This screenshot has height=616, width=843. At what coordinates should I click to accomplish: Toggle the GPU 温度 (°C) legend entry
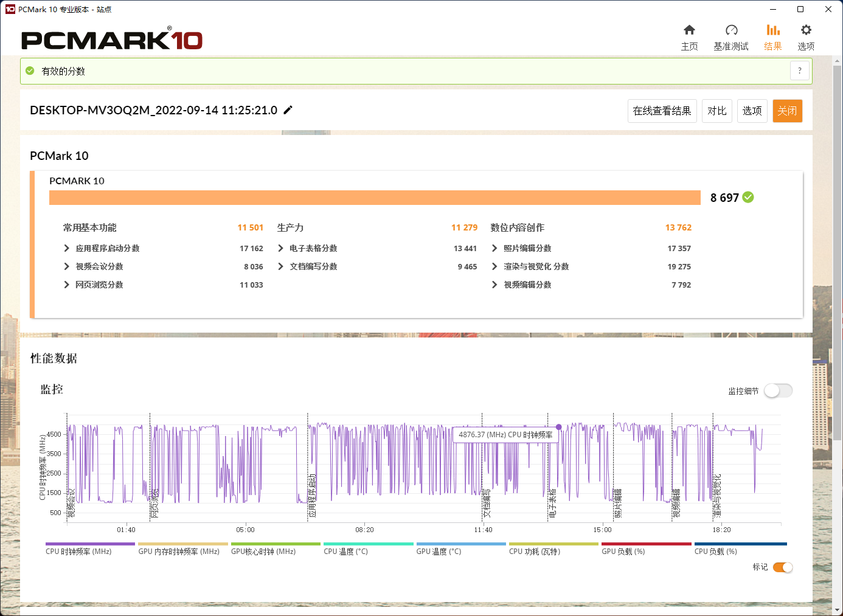(x=461, y=548)
